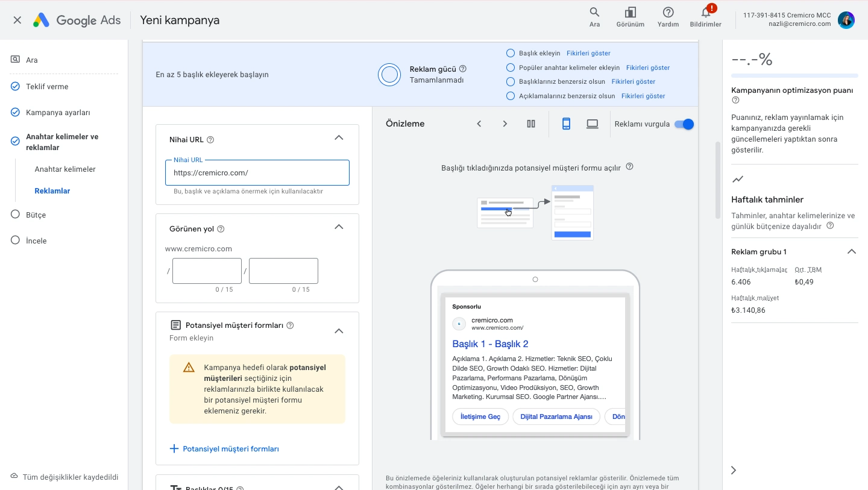
Task: Click the Google Ads logo
Action: [x=77, y=20]
